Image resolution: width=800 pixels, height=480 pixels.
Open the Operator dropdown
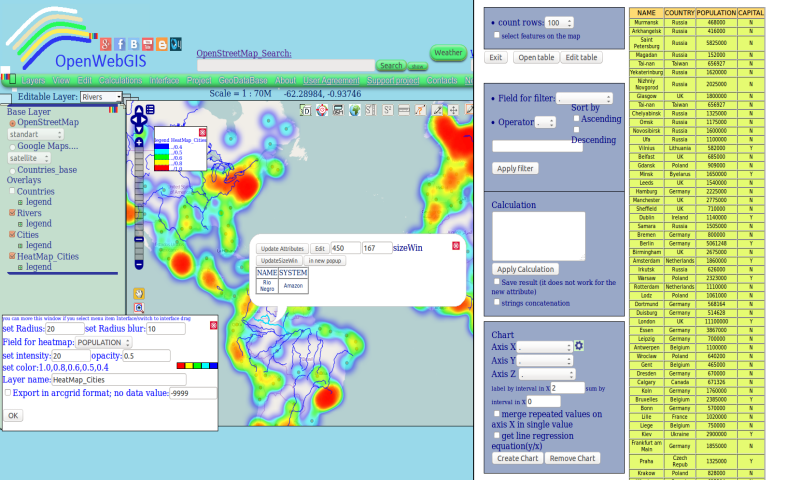point(545,122)
